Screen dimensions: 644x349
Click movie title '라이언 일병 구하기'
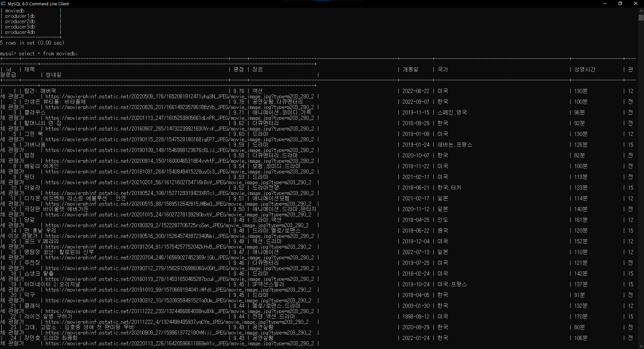tap(48, 316)
